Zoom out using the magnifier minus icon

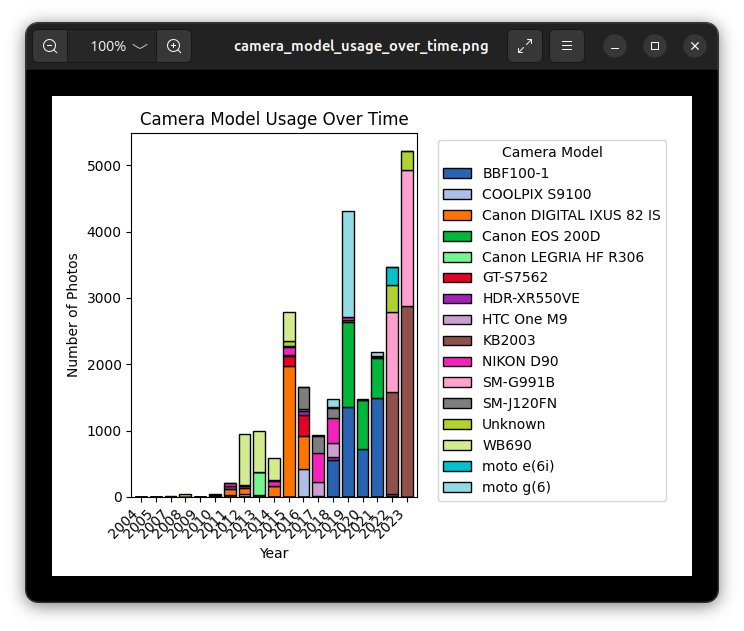[x=50, y=46]
